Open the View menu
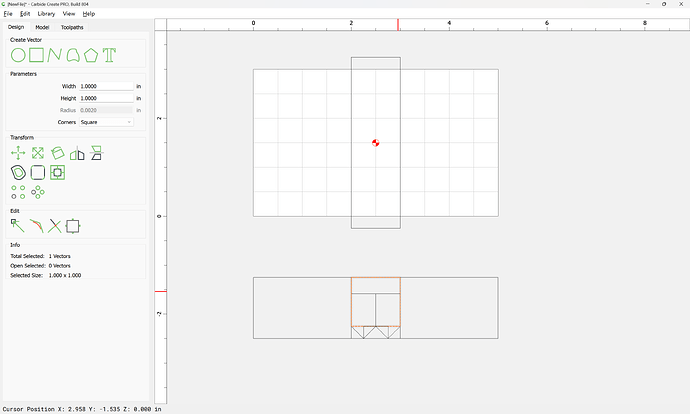Viewport: 690px width, 414px height. 68,14
